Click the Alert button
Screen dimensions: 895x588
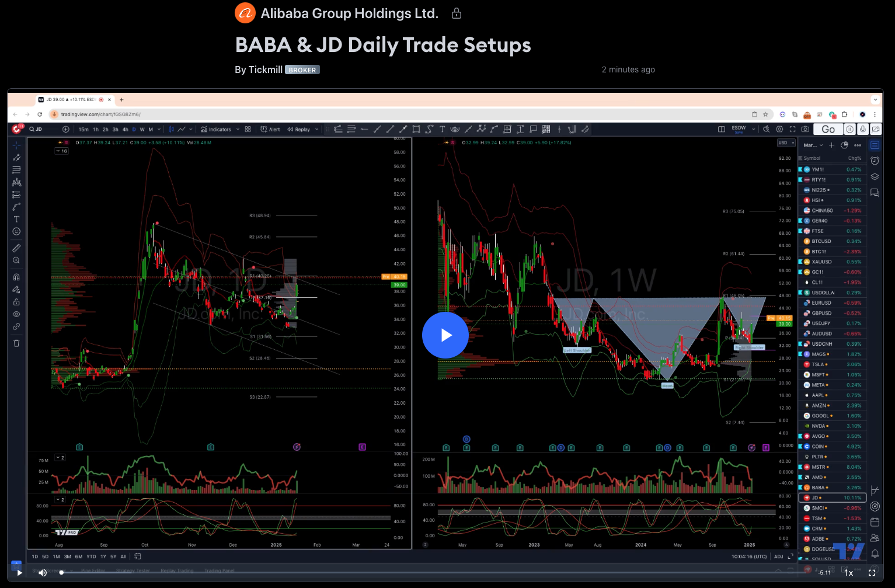[270, 130]
